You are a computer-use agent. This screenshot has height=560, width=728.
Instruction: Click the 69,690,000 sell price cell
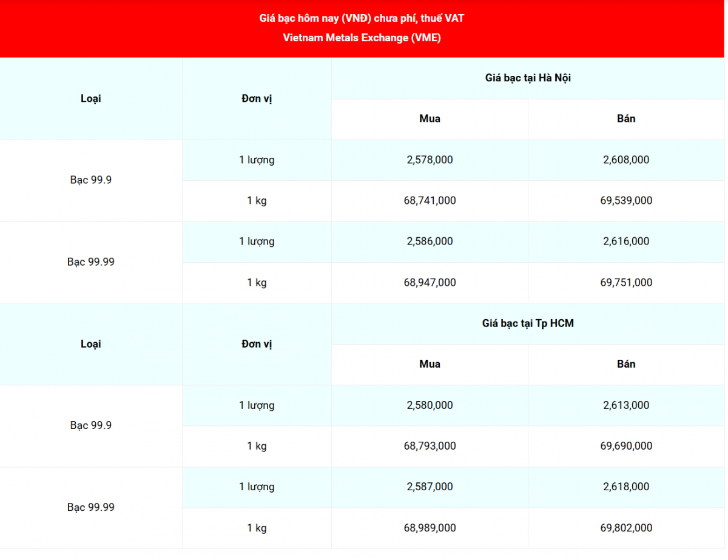click(626, 447)
